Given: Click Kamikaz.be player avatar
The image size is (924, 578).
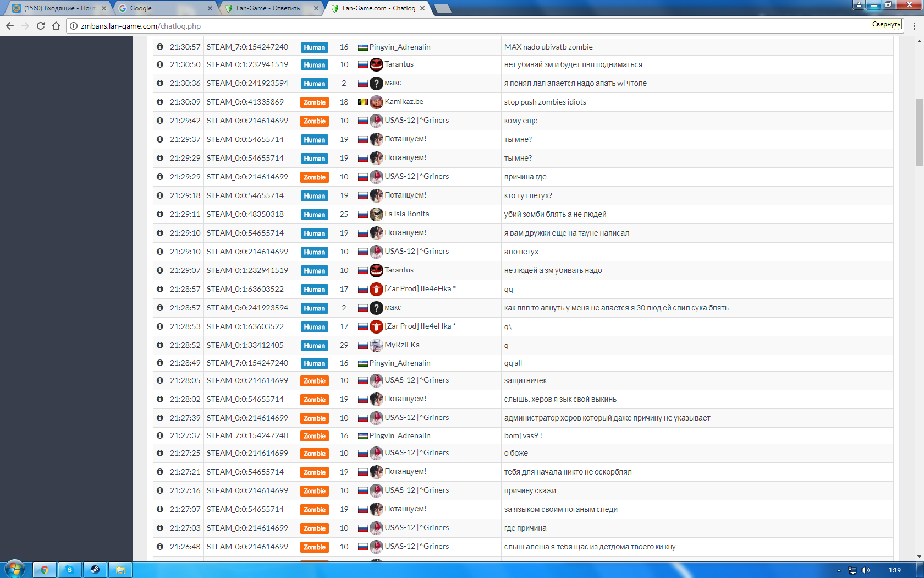Looking at the screenshot, I should click(x=376, y=102).
